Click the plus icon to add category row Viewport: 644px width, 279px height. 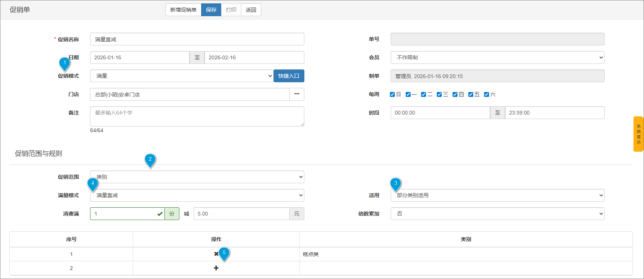tap(216, 268)
